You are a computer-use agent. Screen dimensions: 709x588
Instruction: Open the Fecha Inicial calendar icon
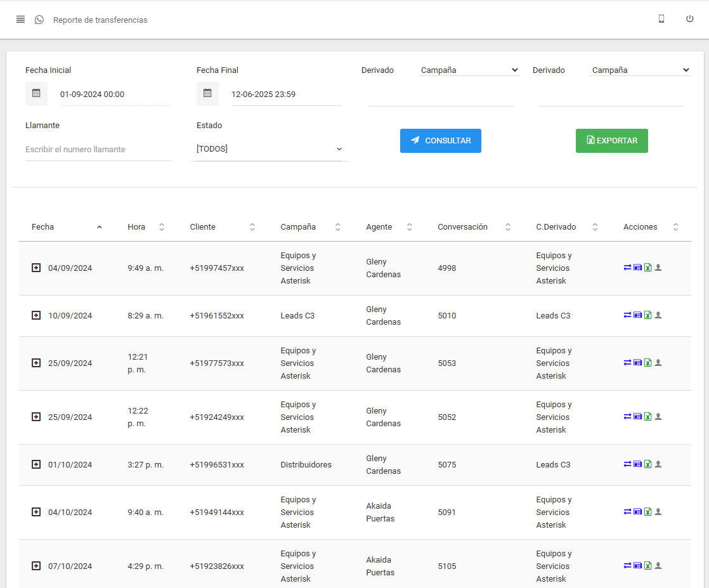pos(36,94)
